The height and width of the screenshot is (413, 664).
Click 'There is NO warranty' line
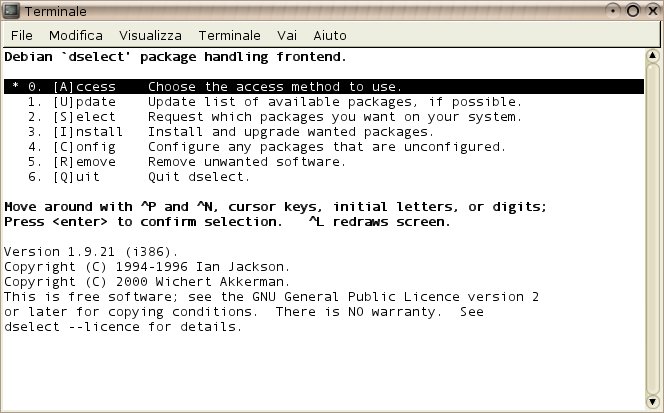pos(244,312)
